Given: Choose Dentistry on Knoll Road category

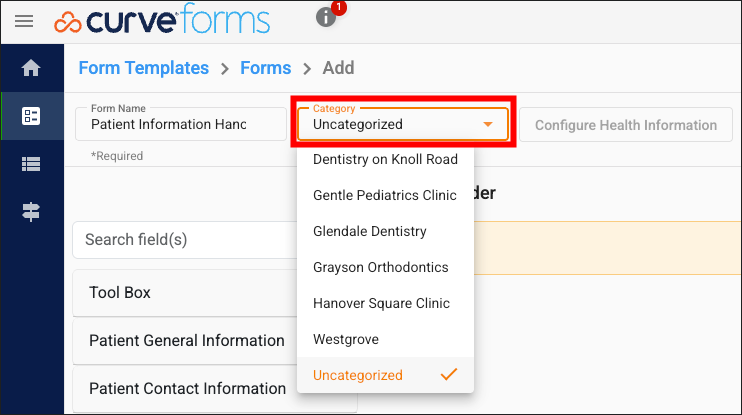Looking at the screenshot, I should [385, 159].
